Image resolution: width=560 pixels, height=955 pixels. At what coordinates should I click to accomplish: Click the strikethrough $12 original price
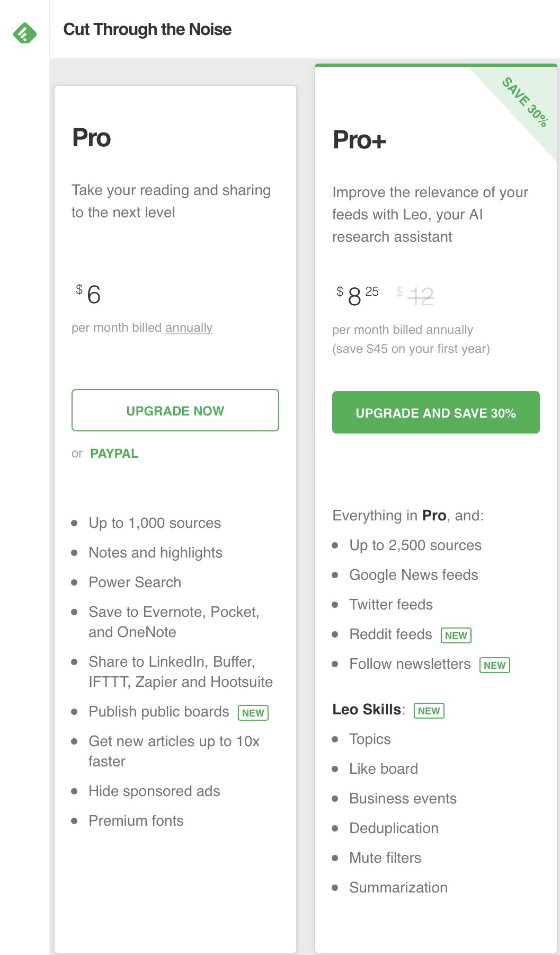click(421, 296)
